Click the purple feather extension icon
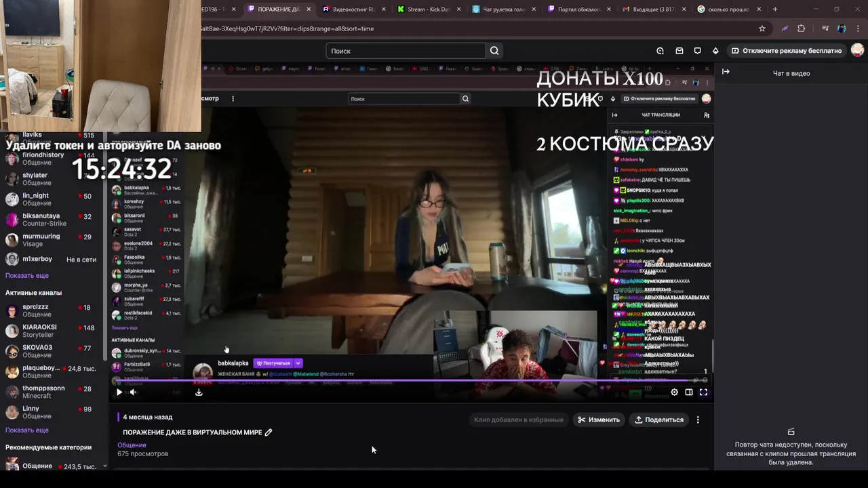 (785, 28)
